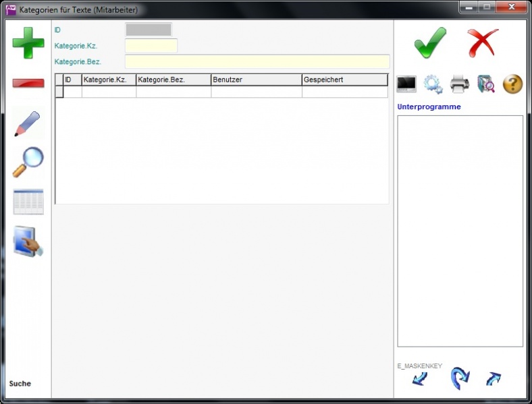Click the blue up-right arrow icon
This screenshot has width=532, height=404.
(494, 379)
